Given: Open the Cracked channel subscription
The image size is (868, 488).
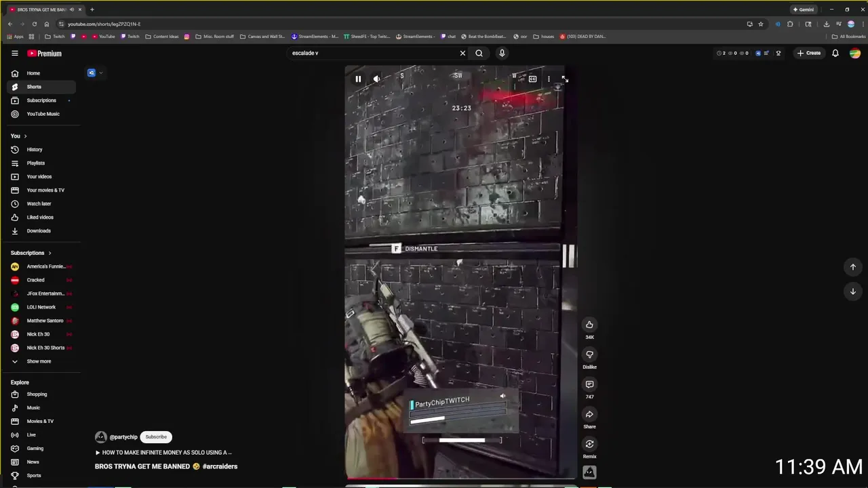Looking at the screenshot, I should (x=41, y=280).
